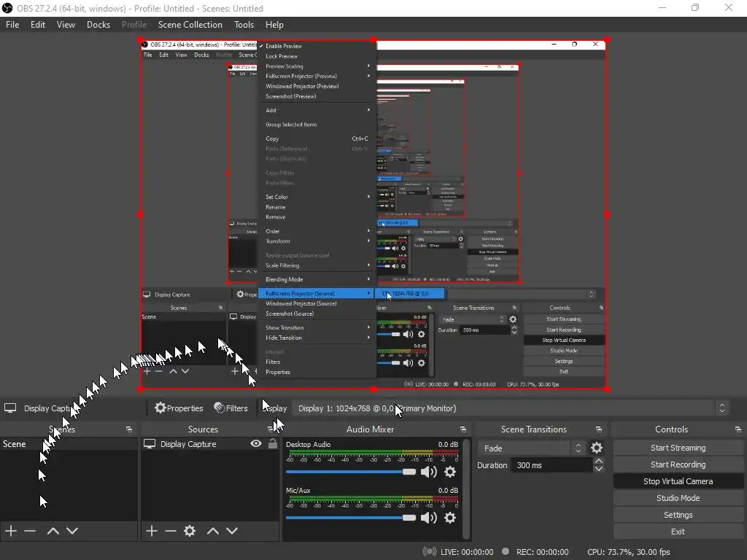The width and height of the screenshot is (747, 560).
Task: Open Desktop Audio settings gear
Action: (x=449, y=472)
